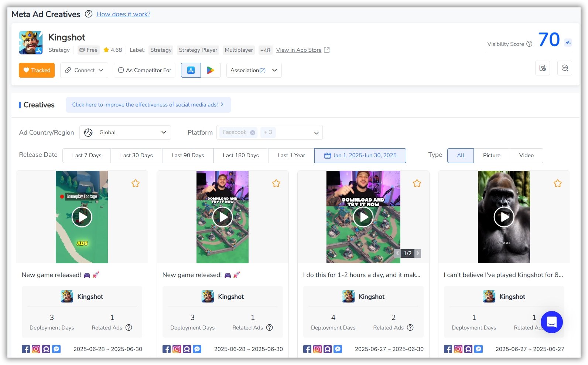The width and height of the screenshot is (588, 365).
Task: Click the 4.68 star rating
Action: point(113,50)
